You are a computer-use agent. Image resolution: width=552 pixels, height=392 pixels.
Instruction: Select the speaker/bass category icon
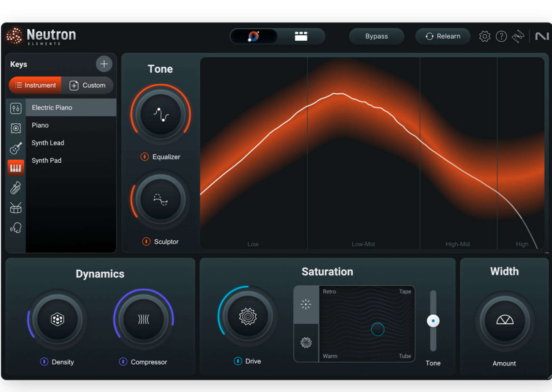click(x=16, y=128)
